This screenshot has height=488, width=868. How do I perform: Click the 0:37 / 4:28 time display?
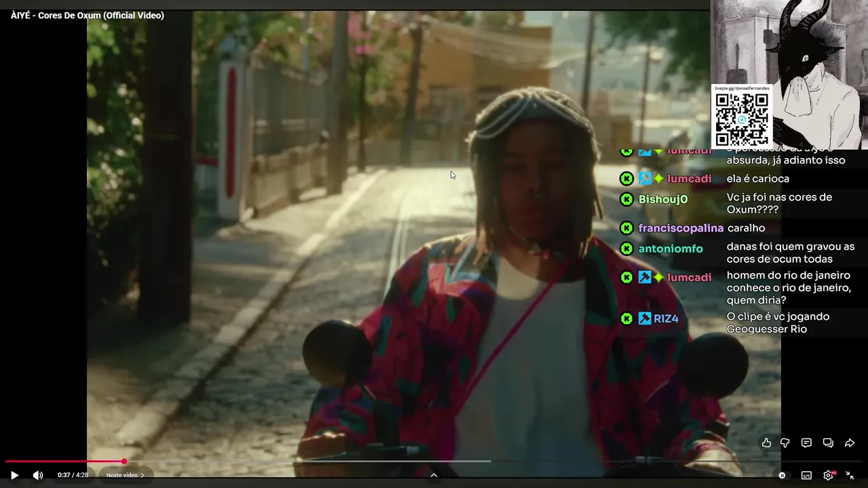point(73,475)
